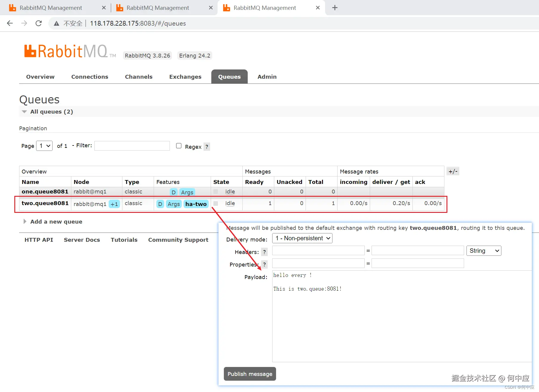Click the Properties value input field

click(418, 263)
